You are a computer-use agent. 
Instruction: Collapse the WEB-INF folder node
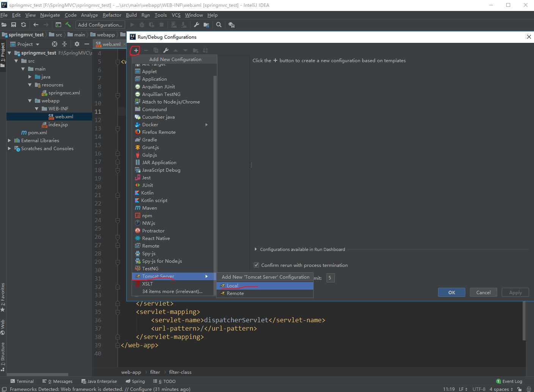(37, 109)
